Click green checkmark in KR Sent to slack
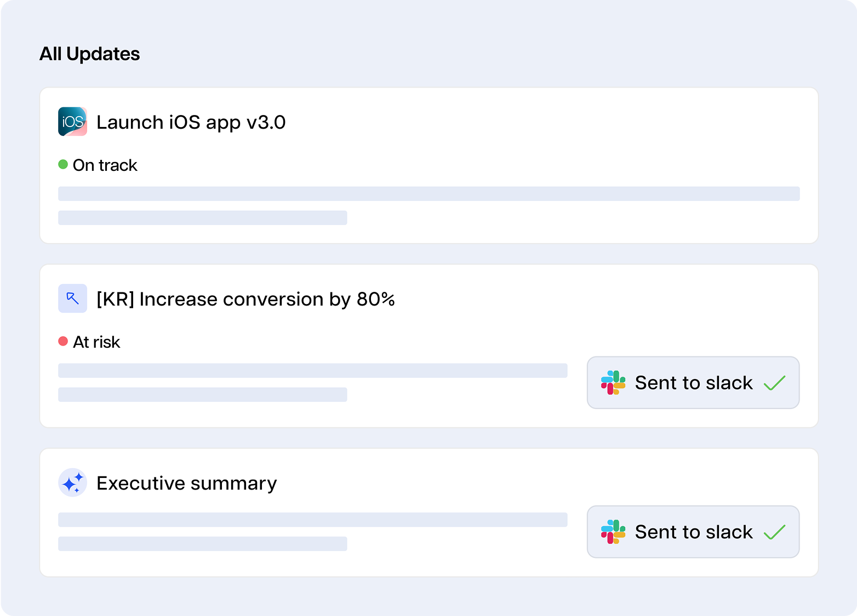The height and width of the screenshot is (616, 857). click(774, 383)
